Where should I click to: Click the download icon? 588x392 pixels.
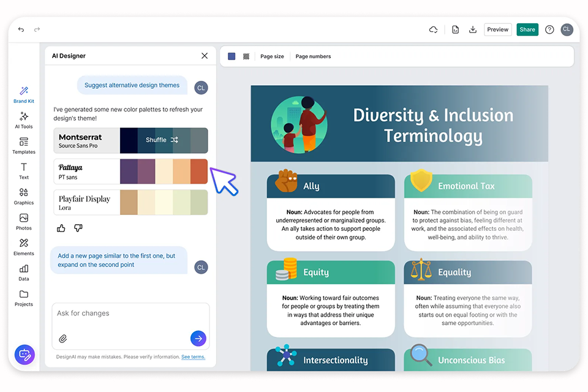[473, 29]
